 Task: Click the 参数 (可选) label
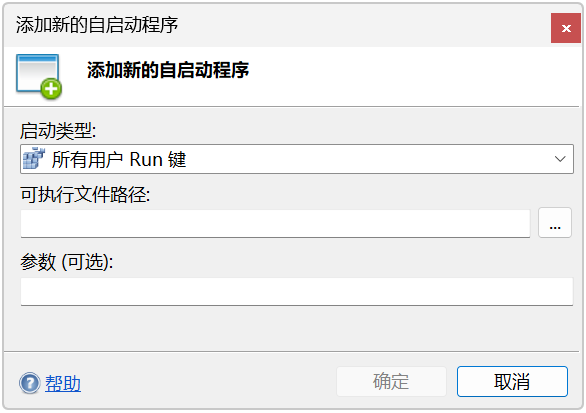(67, 262)
